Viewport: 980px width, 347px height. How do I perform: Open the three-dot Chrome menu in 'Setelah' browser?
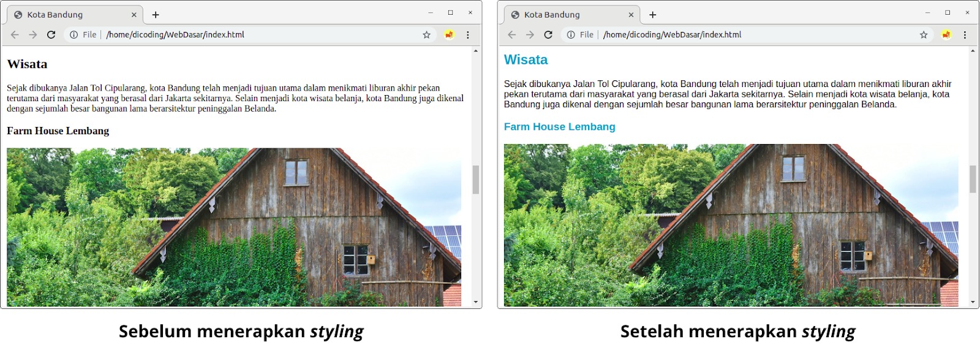pyautogui.click(x=965, y=35)
